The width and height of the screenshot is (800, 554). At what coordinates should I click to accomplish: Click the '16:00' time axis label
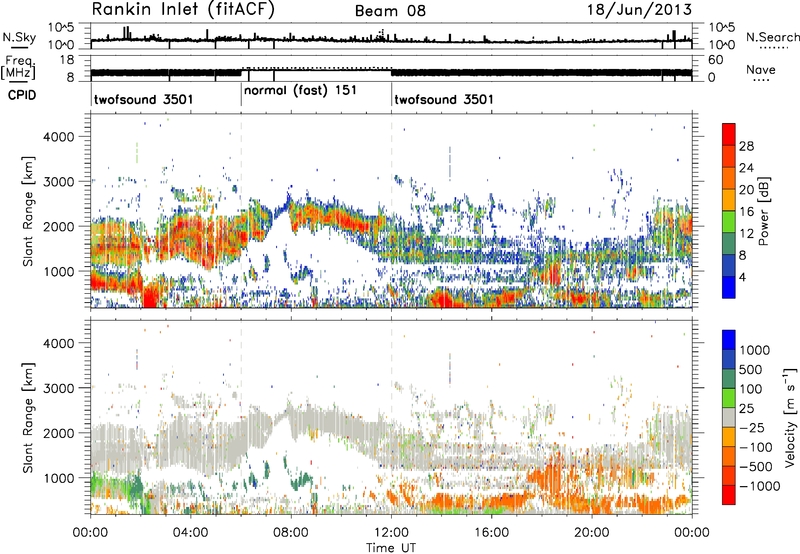pos(491,533)
